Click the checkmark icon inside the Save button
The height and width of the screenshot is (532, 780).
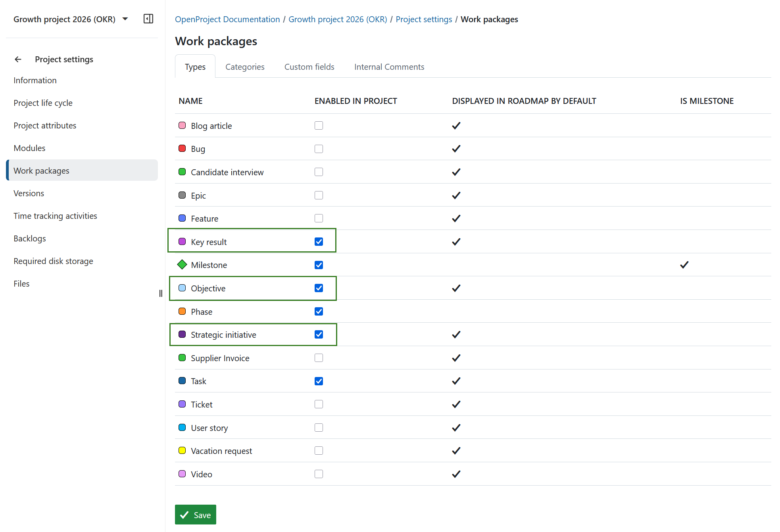[184, 514]
